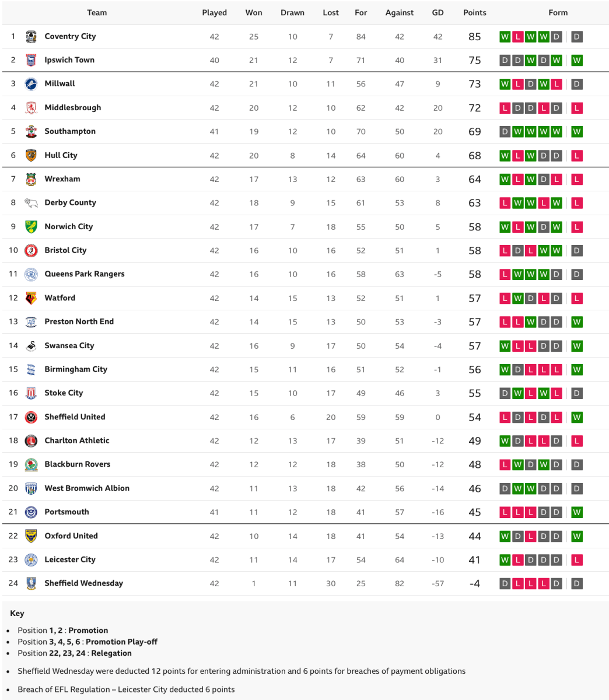Click the Swansea City badge
Viewport: 609px width, 700px height.
[x=31, y=346]
